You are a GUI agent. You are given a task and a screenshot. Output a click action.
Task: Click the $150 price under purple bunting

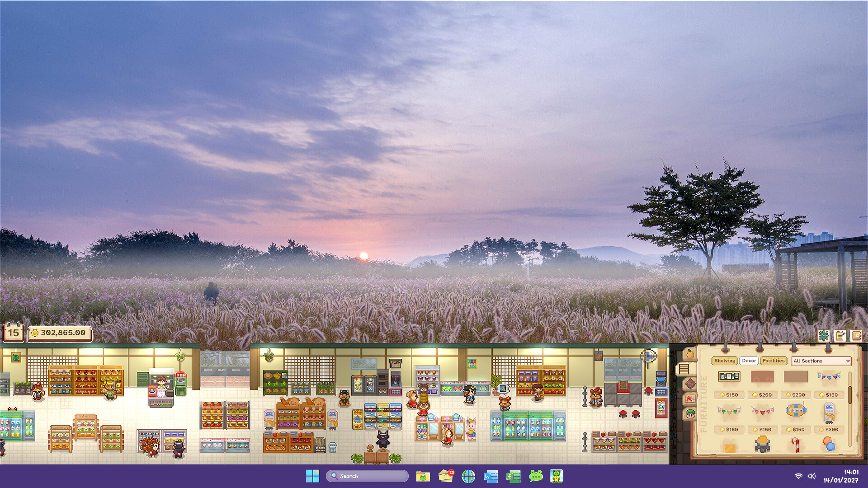tap(829, 395)
